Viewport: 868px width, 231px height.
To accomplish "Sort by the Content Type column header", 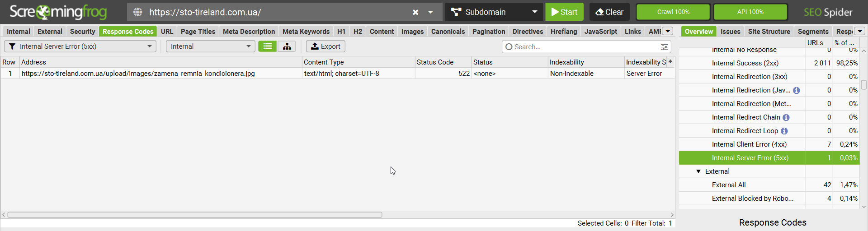I will pos(359,62).
